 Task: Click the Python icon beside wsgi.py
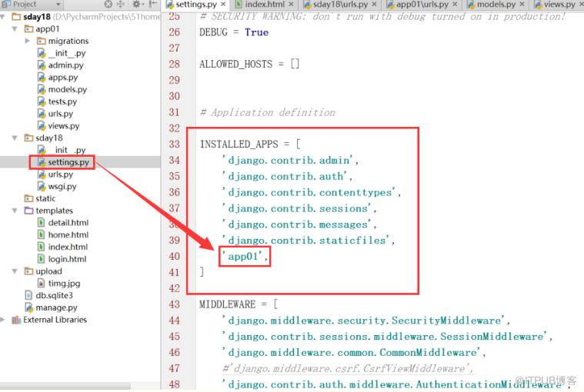[x=42, y=186]
